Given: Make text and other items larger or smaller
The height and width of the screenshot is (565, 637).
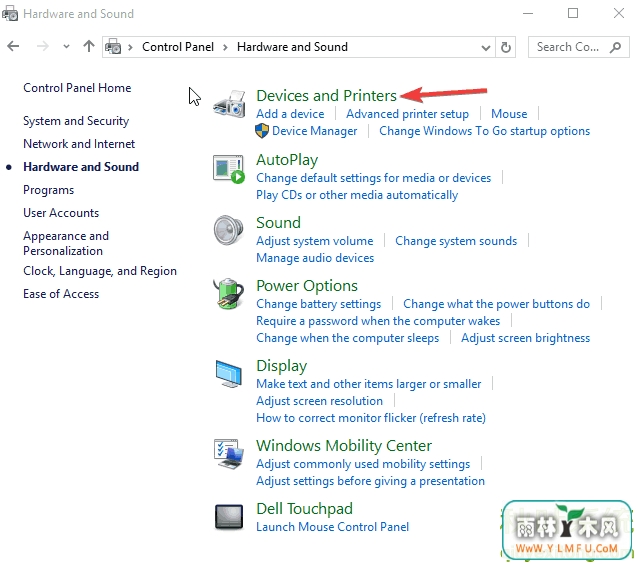Looking at the screenshot, I should [x=368, y=384].
